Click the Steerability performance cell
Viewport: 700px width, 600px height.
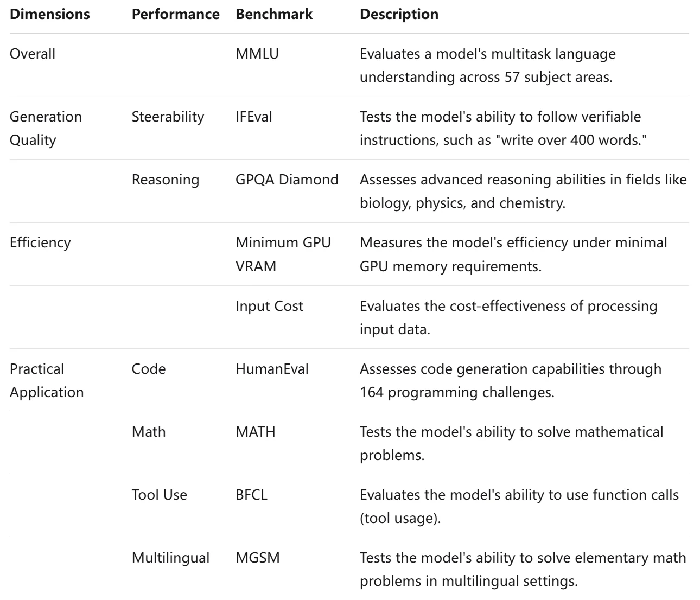(168, 117)
